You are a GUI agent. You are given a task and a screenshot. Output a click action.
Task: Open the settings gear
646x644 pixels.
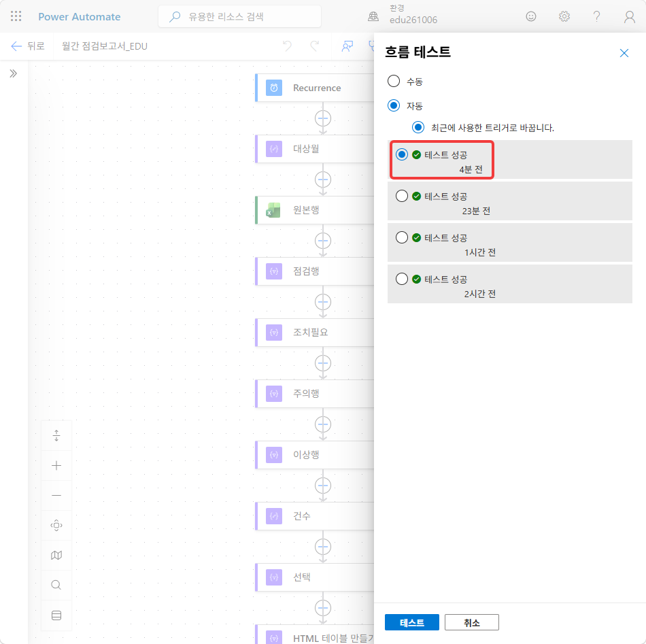click(564, 16)
